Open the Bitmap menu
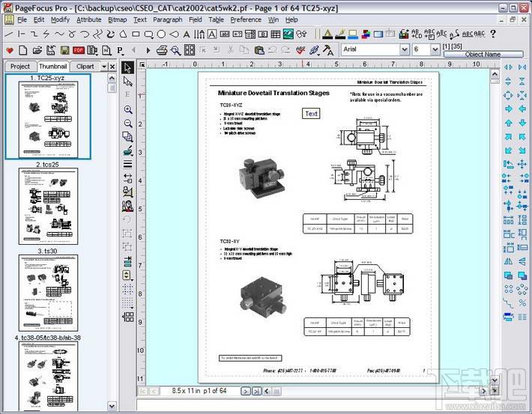The image size is (532, 414). point(118,19)
